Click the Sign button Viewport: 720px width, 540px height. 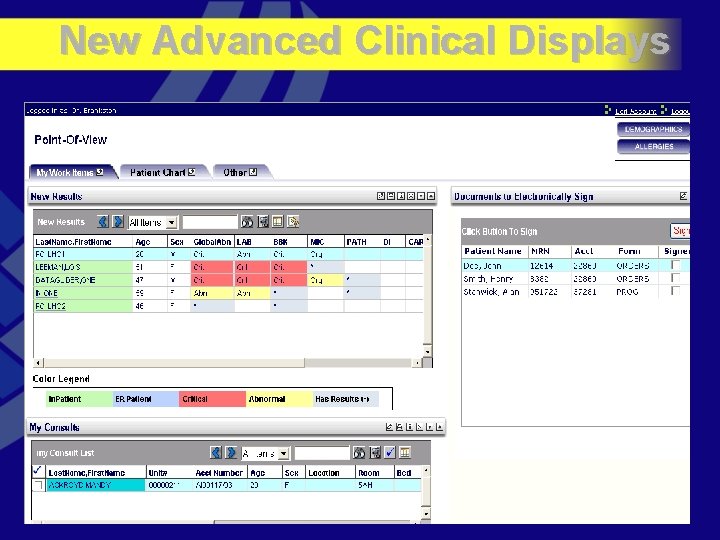point(680,231)
